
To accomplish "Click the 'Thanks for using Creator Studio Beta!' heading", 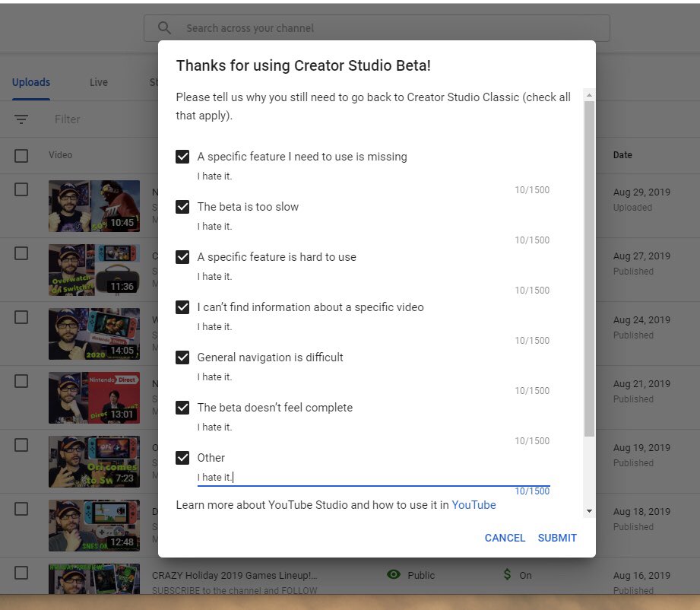I will [x=303, y=65].
